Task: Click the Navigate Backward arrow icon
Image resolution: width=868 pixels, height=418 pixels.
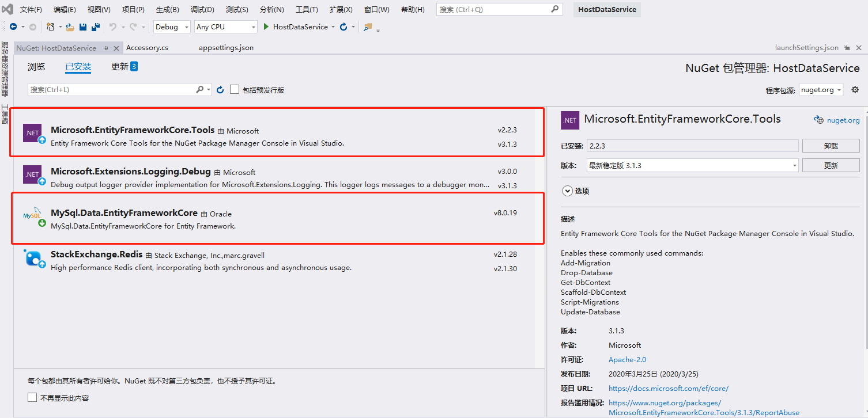Action: coord(13,27)
